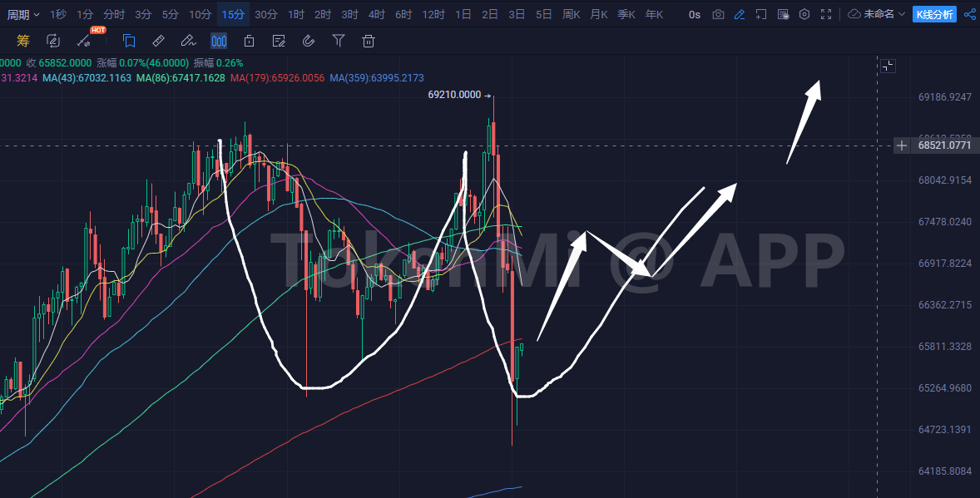Toggle the candlestick chart style button
The width and height of the screenshot is (980, 498).
click(219, 41)
